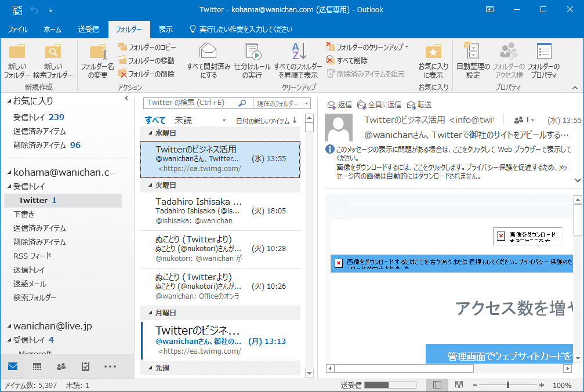The width and height of the screenshot is (584, 392).
Task: Collapse 月曜日 group header
Action: (x=150, y=313)
